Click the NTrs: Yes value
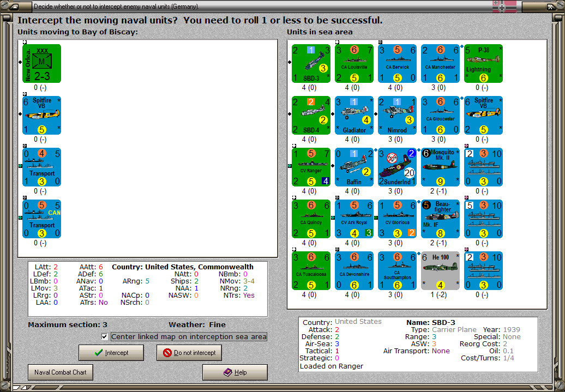The height and width of the screenshot is (392, 565). pos(249,295)
